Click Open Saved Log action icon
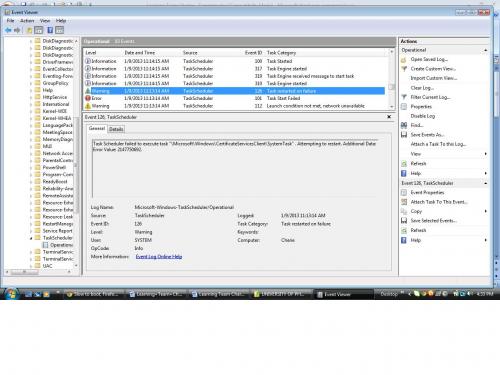This screenshot has width=500, height=375. tap(404, 60)
